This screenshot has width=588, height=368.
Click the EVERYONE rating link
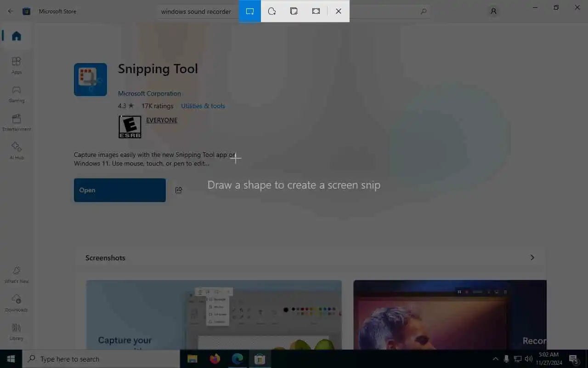coord(162,120)
